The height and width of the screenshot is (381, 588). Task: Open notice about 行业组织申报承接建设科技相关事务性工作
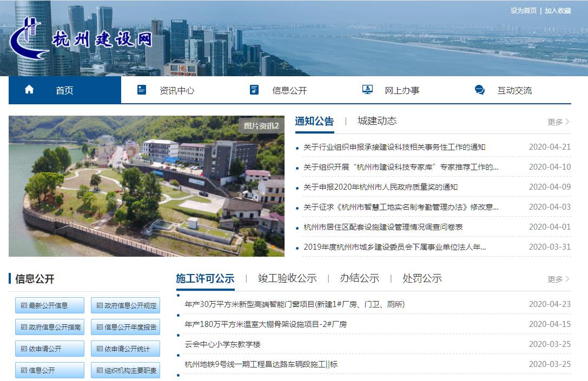[394, 147]
